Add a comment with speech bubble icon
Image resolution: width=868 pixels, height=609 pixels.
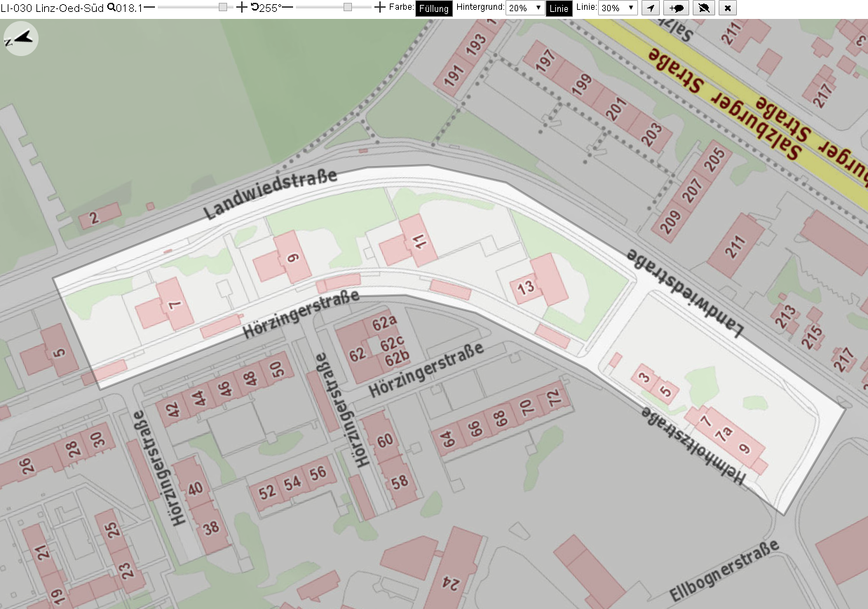point(677,8)
